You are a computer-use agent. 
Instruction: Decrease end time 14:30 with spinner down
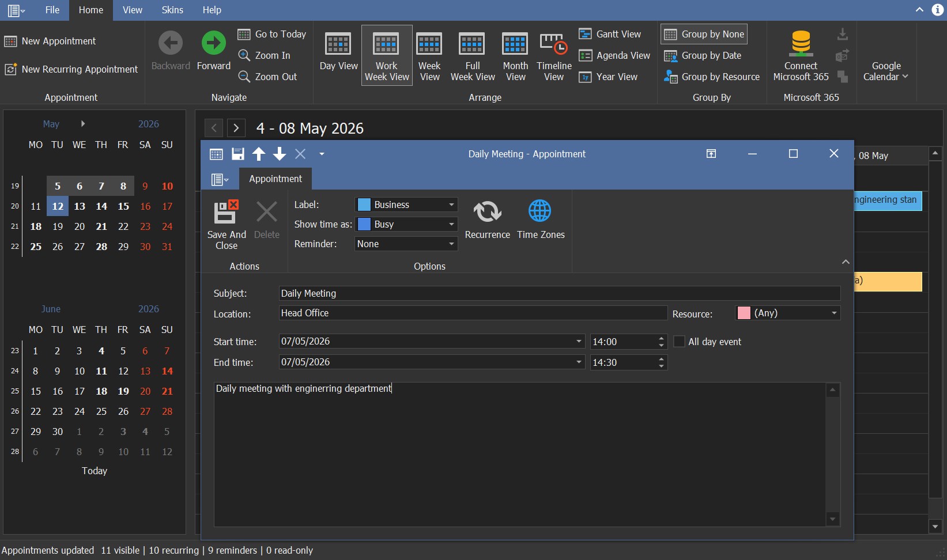661,366
